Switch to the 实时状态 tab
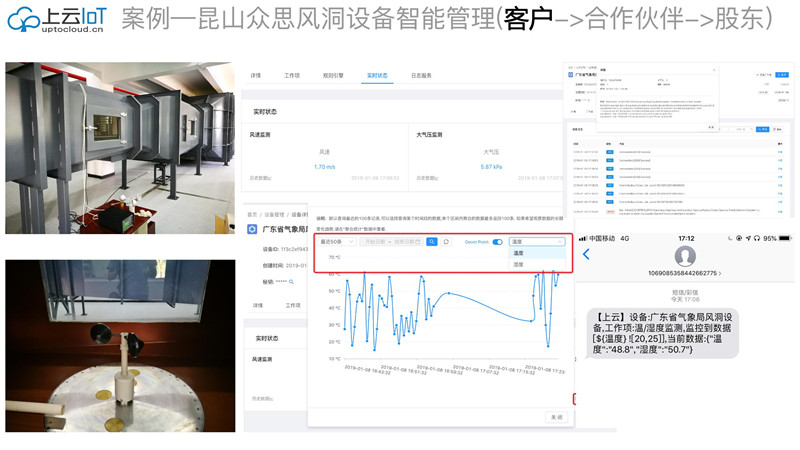This screenshot has width=800, height=450. [377, 75]
